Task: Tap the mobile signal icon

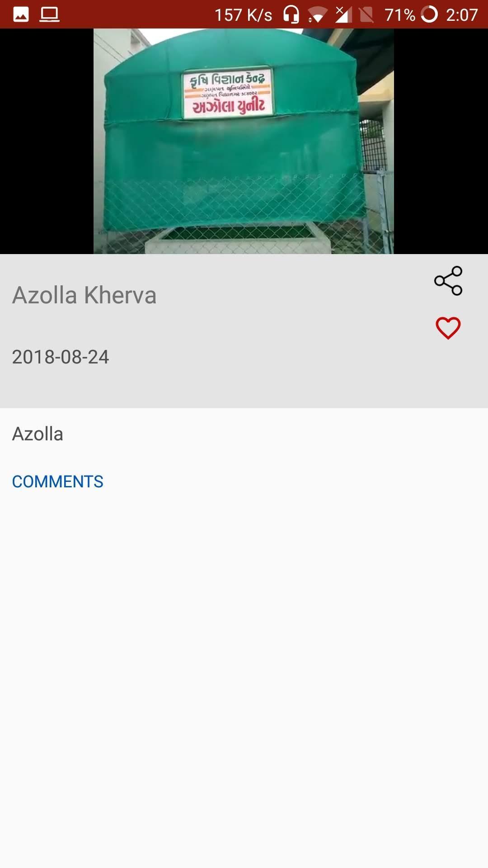Action: pyautogui.click(x=343, y=14)
